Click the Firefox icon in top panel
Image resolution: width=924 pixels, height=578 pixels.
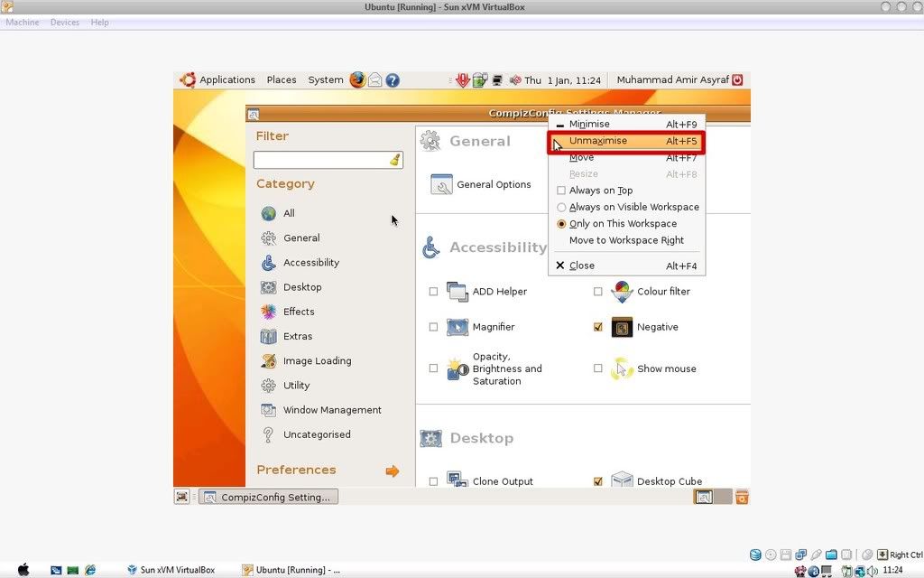(357, 79)
